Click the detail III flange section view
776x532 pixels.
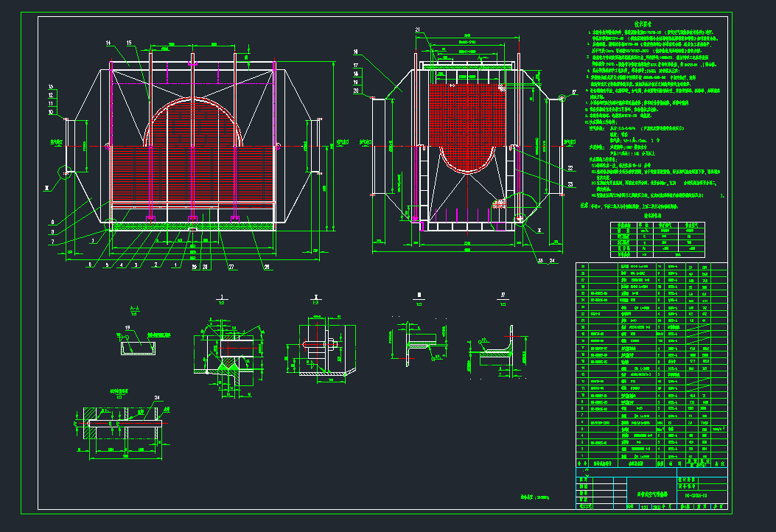413,343
